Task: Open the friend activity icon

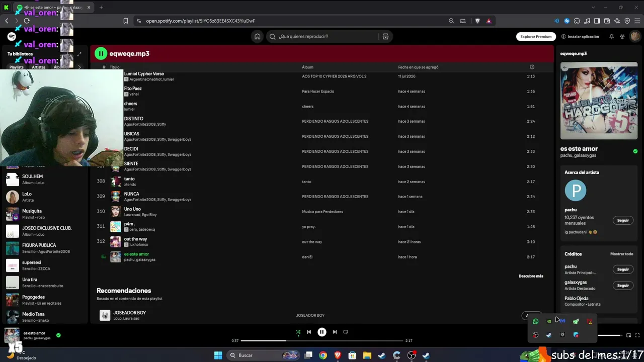Action: click(x=622, y=36)
